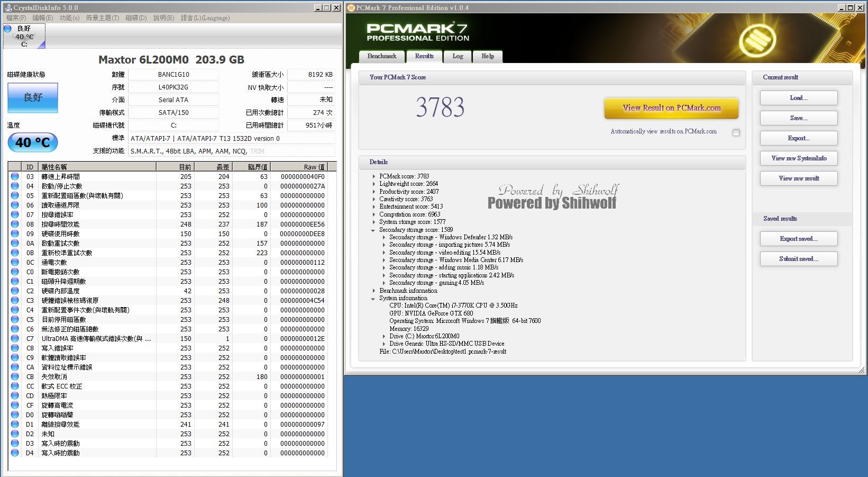Open the 語言(L)(Language) menu
The image size is (868, 477).
click(205, 18)
